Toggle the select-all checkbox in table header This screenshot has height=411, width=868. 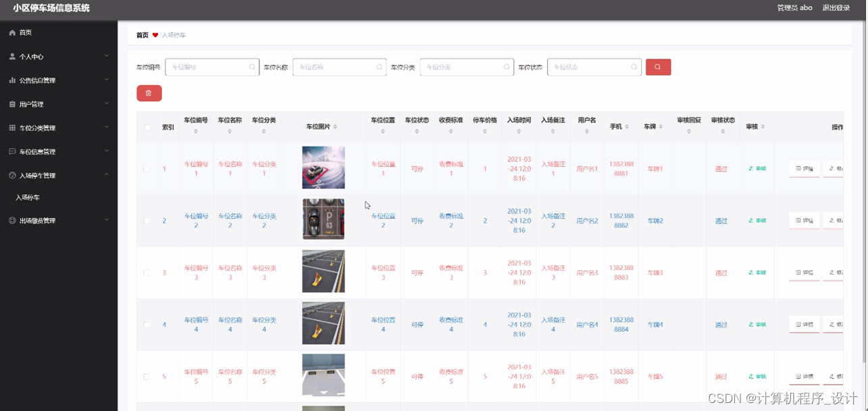(x=147, y=127)
